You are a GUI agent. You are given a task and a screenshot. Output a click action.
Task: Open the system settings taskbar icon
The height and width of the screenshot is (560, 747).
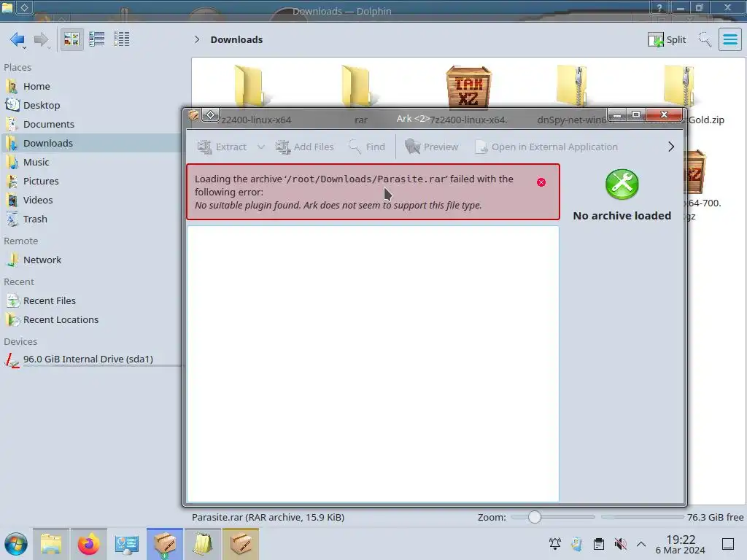(127, 544)
